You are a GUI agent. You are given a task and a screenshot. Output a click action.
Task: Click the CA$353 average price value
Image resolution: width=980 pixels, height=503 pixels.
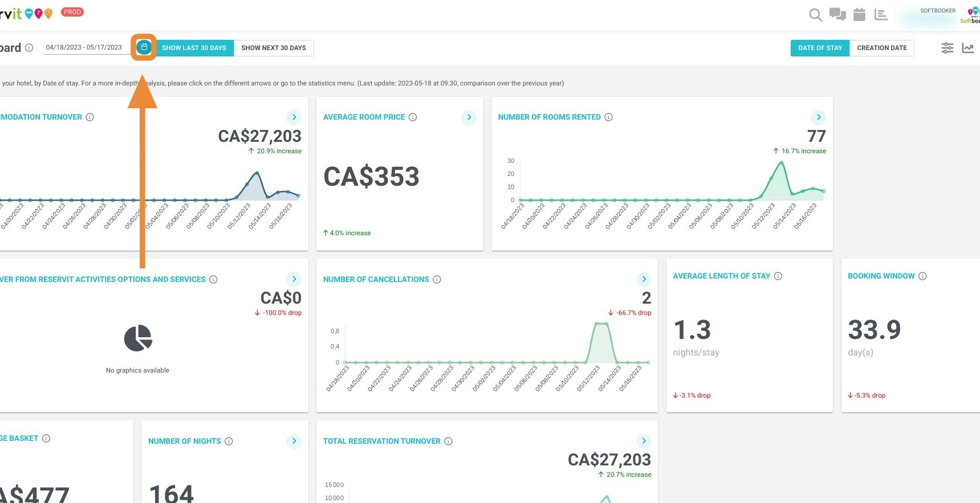coord(371,177)
